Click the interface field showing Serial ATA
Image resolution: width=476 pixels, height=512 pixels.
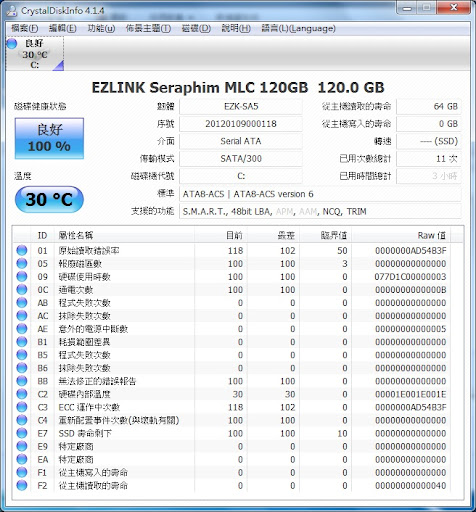(241, 141)
